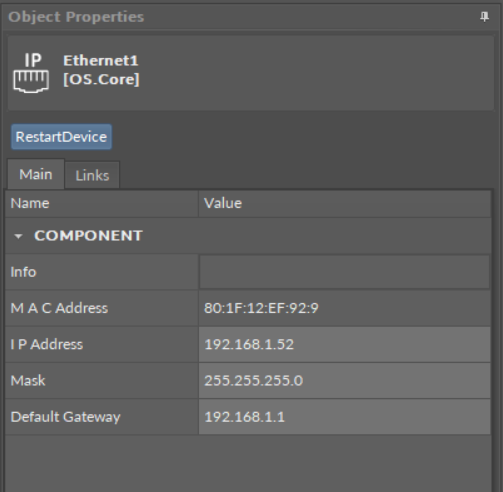Select the I P Address row label

coord(47,344)
